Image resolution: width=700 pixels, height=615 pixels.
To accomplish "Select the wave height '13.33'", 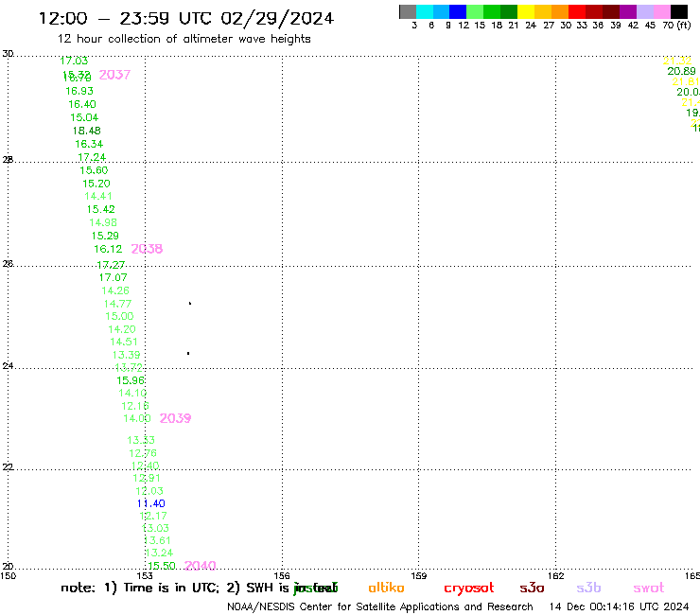I will coord(141,440).
